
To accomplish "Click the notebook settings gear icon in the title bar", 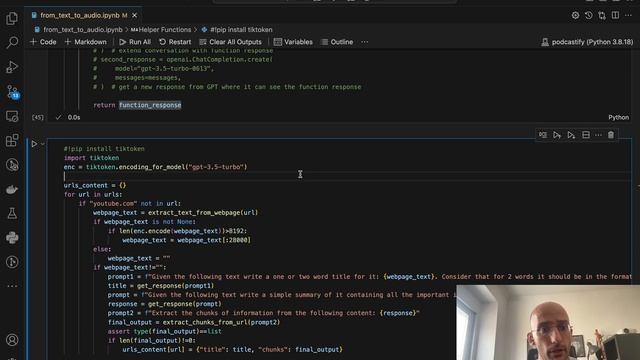I will (575, 16).
